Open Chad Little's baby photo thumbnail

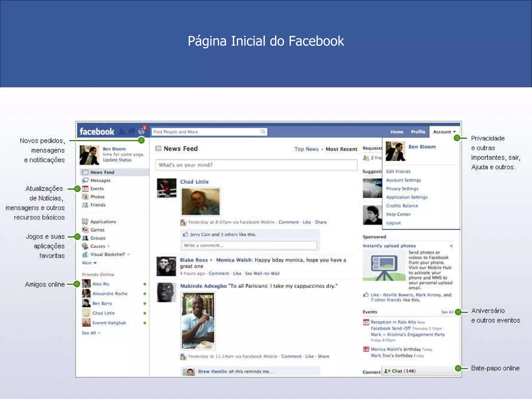click(201, 202)
